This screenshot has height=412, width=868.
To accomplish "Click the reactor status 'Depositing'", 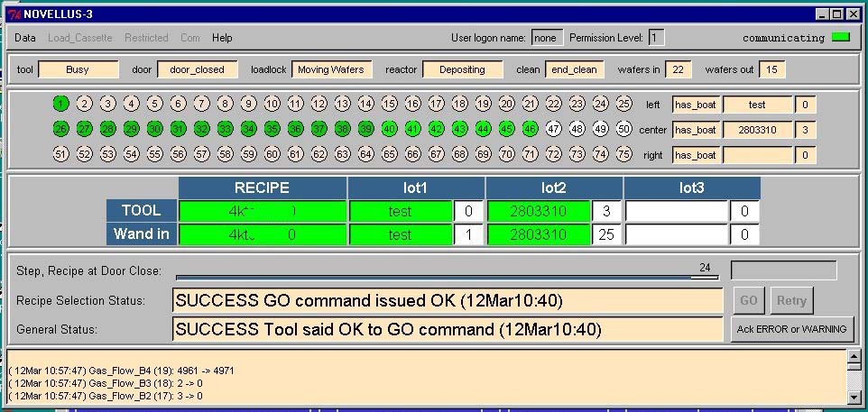I will pos(462,69).
